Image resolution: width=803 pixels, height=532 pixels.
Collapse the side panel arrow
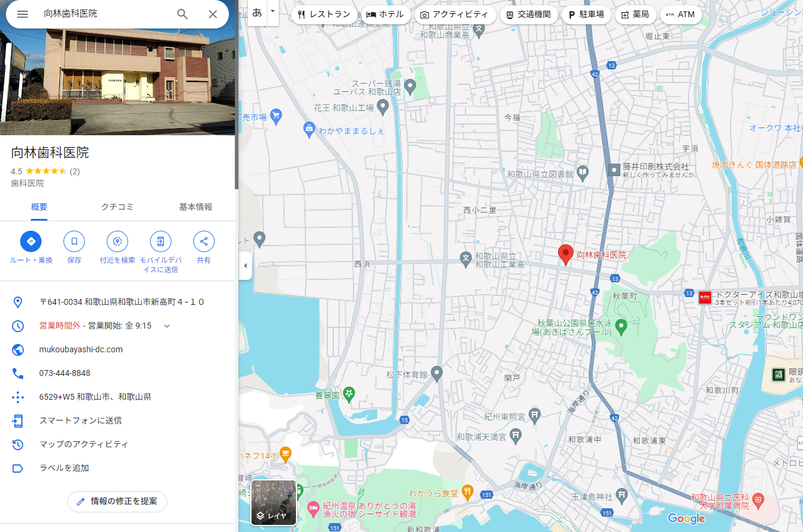[246, 265]
